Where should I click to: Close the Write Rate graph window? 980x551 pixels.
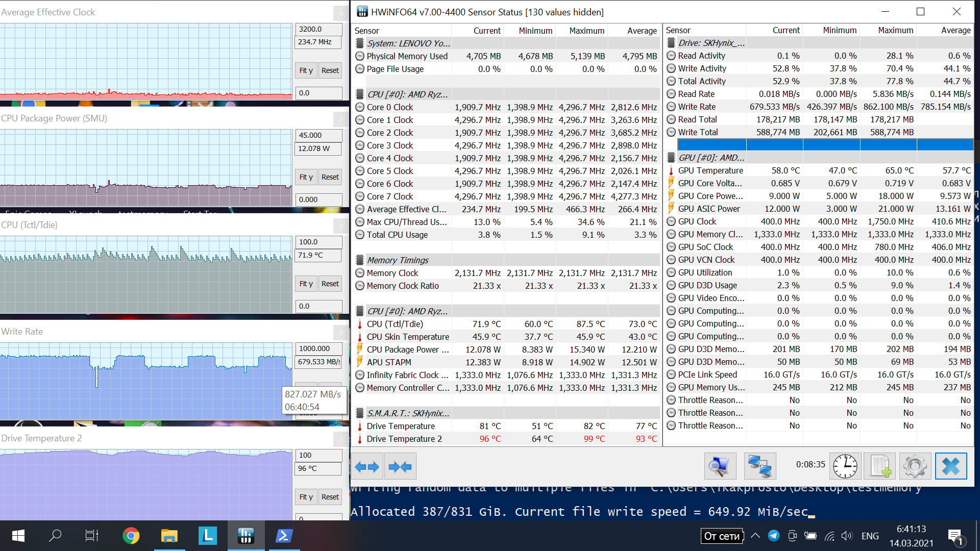[340, 332]
